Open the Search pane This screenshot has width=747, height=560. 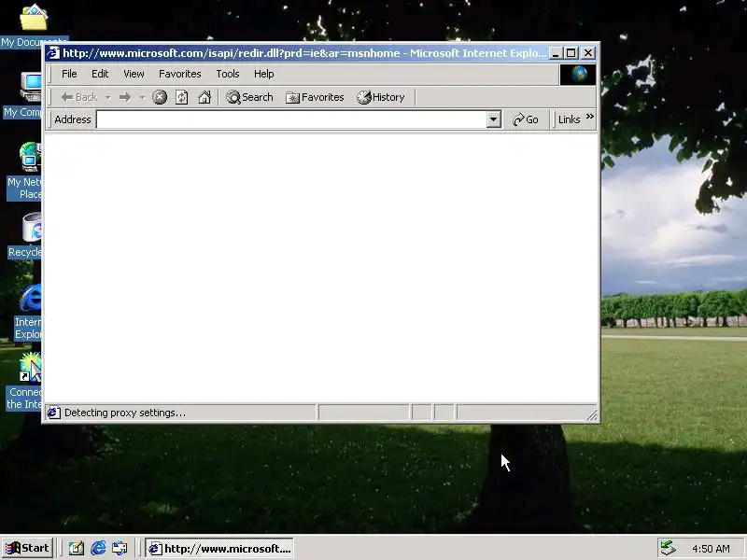click(249, 98)
